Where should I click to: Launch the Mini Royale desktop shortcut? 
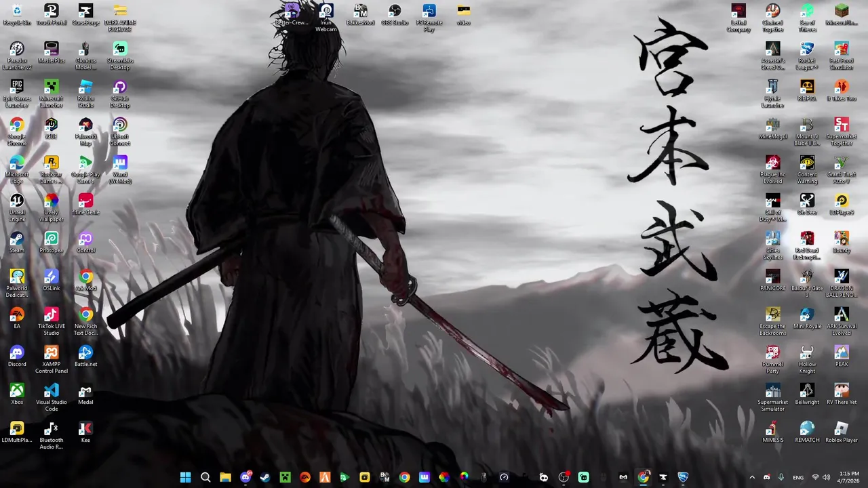(807, 319)
